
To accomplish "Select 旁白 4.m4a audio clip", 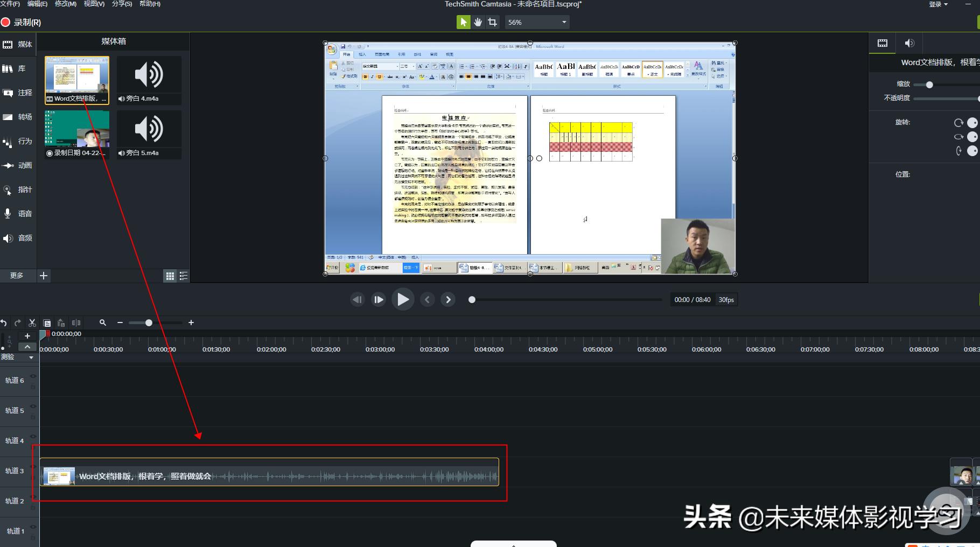I will point(149,80).
